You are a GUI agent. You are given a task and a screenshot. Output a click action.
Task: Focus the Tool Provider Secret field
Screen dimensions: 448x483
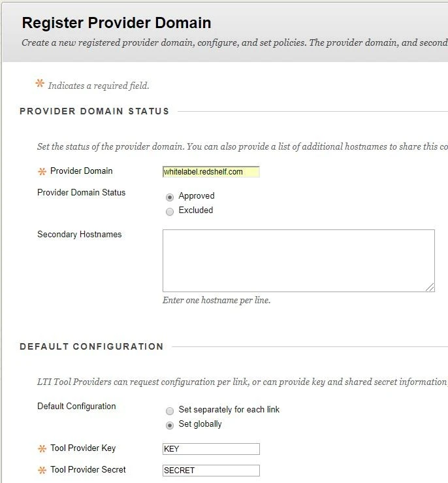click(x=211, y=471)
